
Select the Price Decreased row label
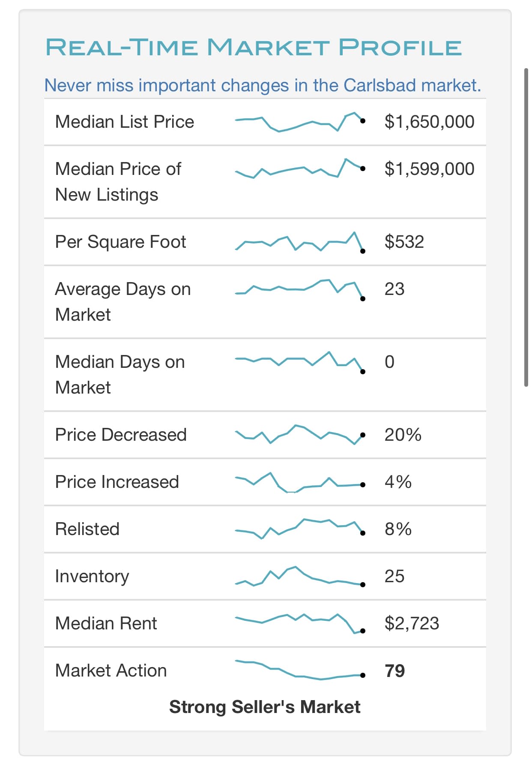tap(121, 435)
